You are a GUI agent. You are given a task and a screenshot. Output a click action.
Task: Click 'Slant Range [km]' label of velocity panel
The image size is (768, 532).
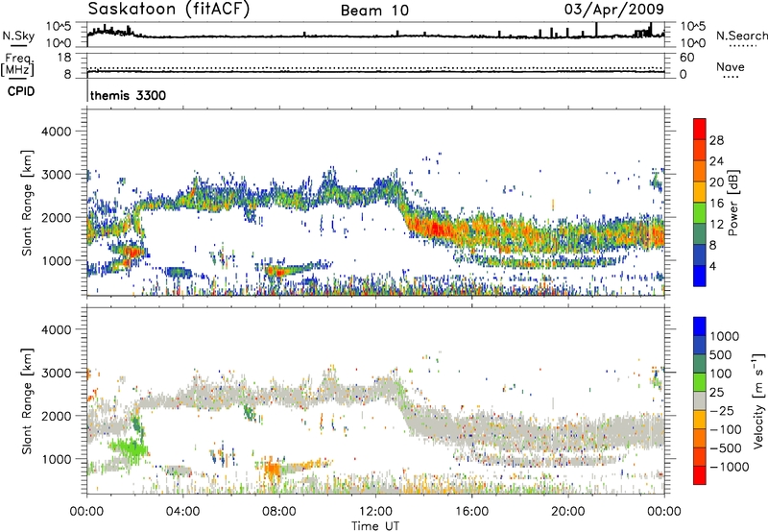point(27,400)
